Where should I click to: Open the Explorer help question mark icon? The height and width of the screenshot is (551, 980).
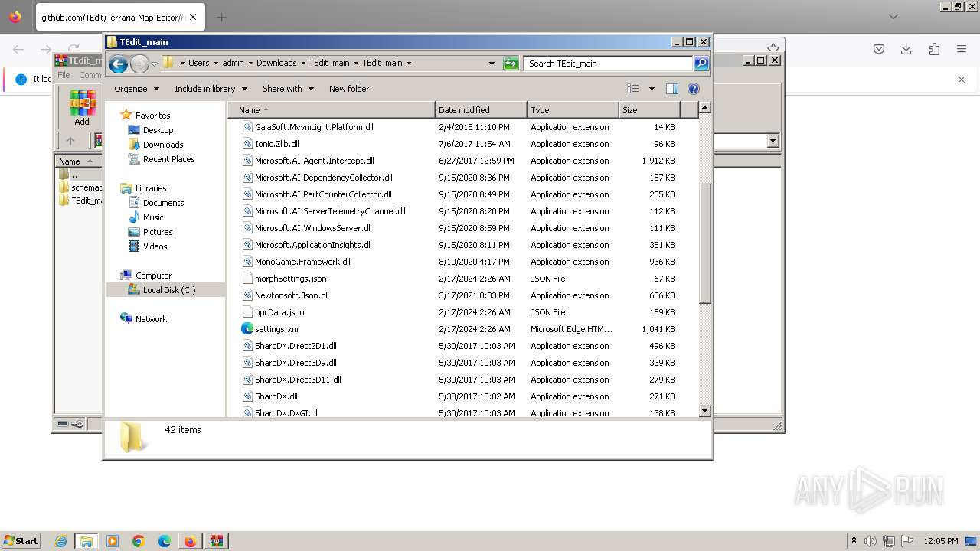[x=694, y=89]
